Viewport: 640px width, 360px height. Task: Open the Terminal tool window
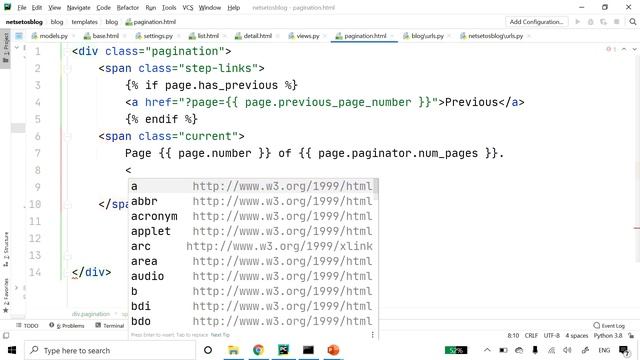pyautogui.click(x=109, y=325)
